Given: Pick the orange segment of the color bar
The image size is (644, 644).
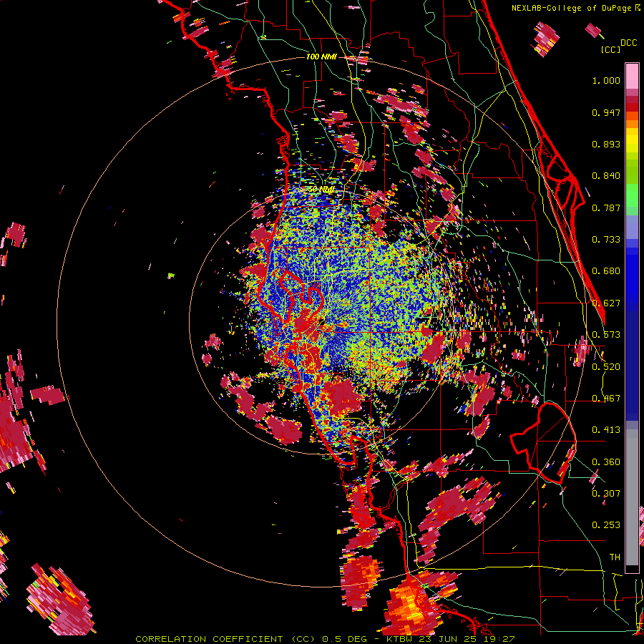Looking at the screenshot, I should (x=632, y=123).
